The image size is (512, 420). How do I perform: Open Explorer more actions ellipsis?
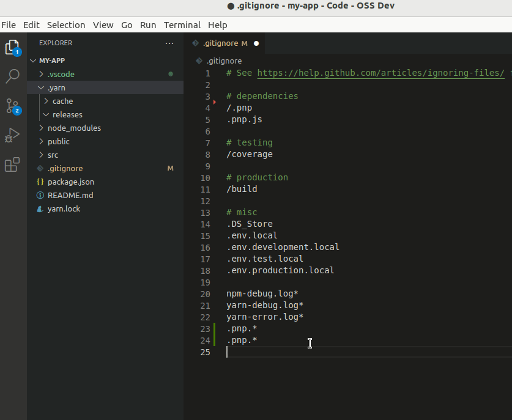[169, 43]
